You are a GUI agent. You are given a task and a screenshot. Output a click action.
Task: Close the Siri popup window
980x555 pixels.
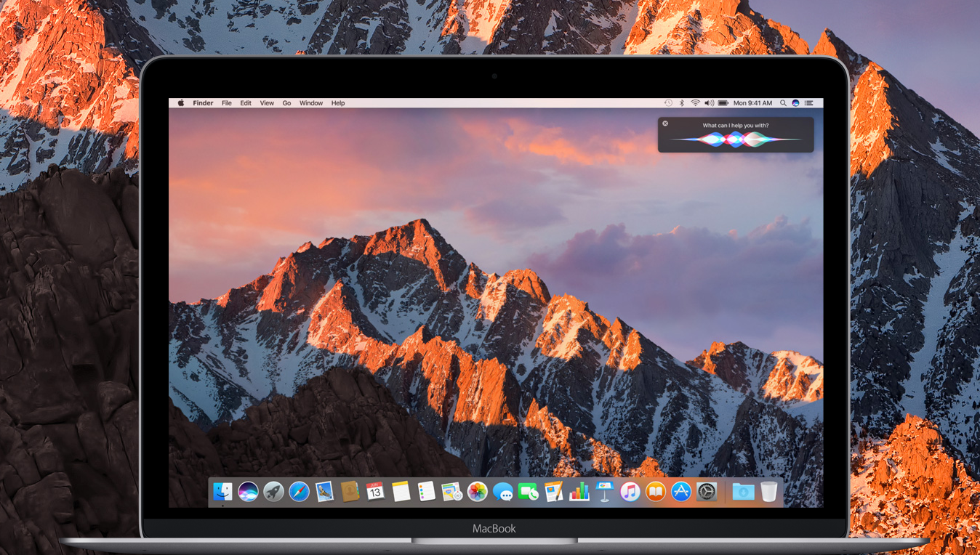(665, 123)
